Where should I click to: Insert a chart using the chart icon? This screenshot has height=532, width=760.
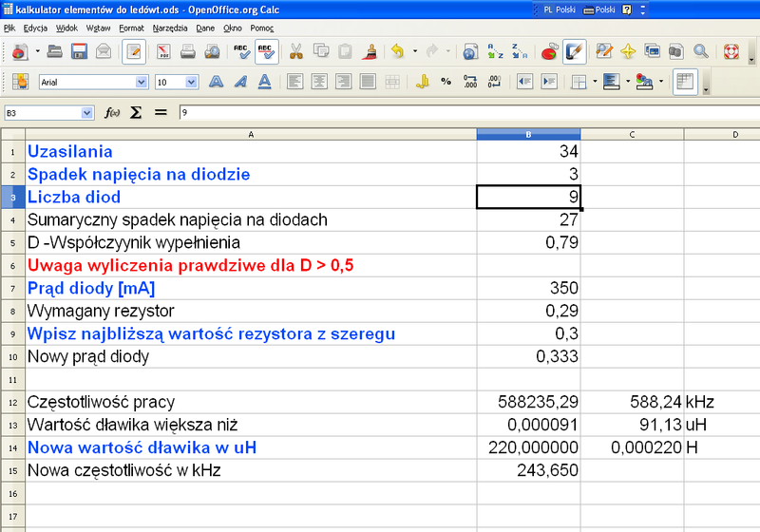click(549, 51)
